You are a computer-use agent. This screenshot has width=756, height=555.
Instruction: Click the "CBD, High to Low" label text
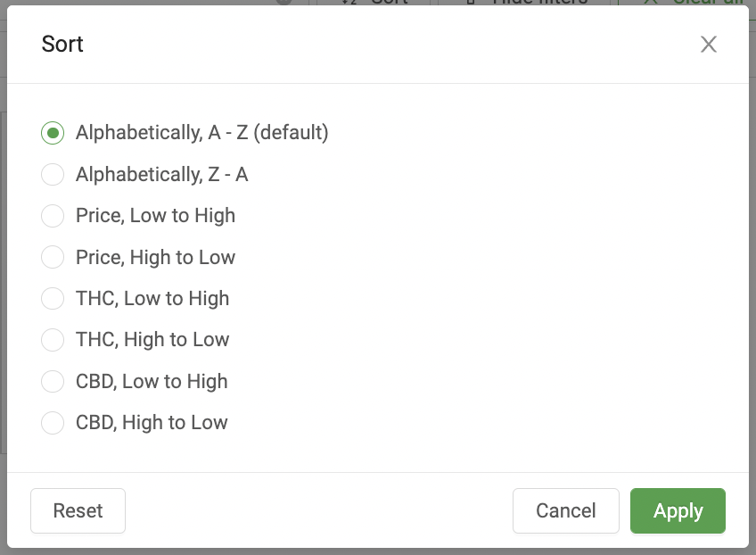pyautogui.click(x=152, y=423)
